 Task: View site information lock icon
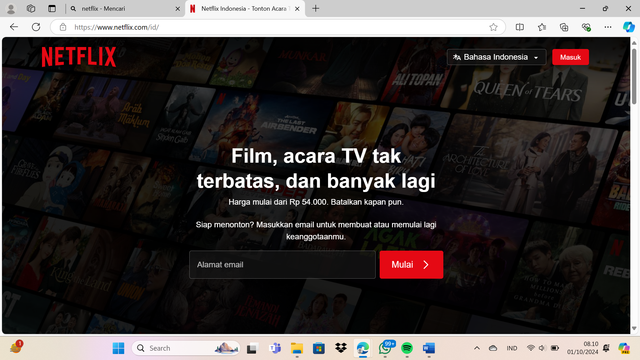(63, 27)
